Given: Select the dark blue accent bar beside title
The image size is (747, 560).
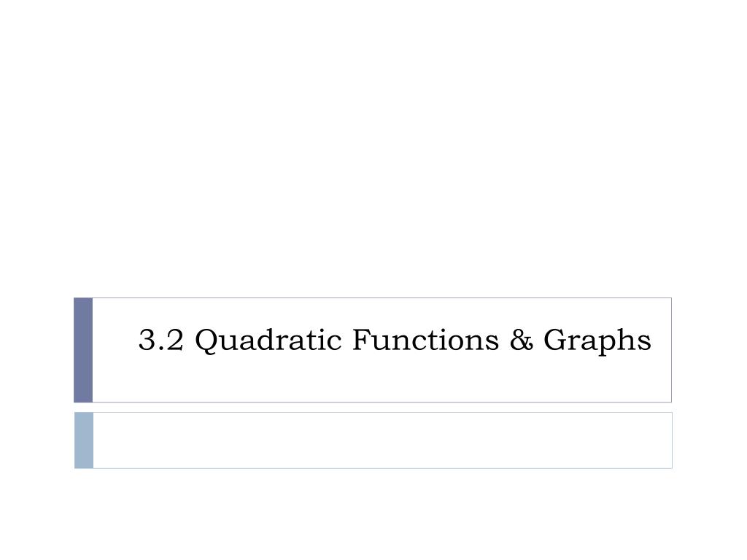Looking at the screenshot, I should (x=83, y=350).
